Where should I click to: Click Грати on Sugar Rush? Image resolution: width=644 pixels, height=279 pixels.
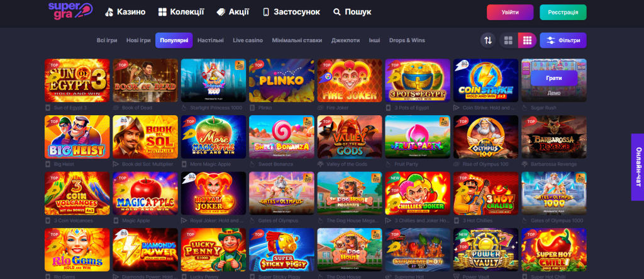(553, 77)
